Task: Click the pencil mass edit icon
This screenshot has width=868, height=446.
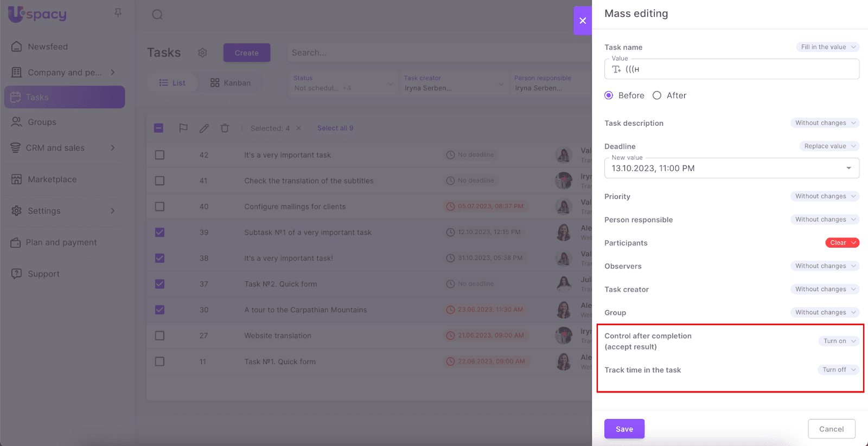Action: click(x=204, y=128)
